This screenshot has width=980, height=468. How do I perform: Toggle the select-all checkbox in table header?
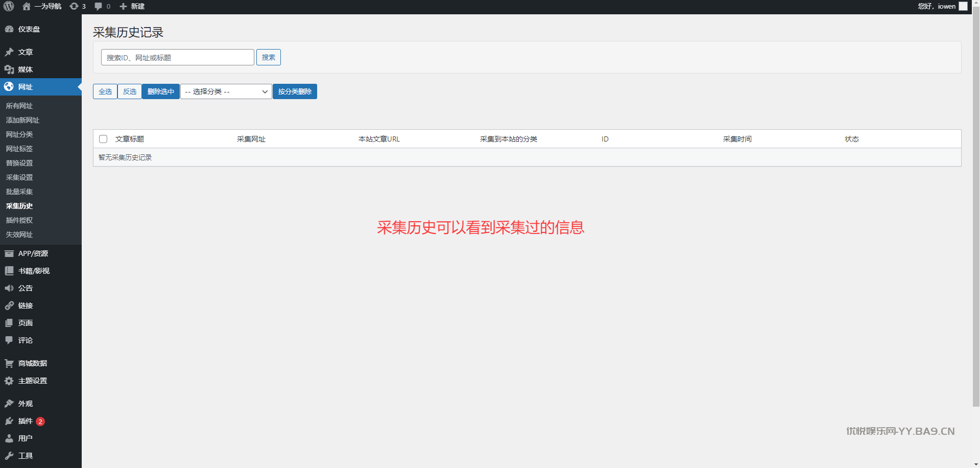coord(103,139)
